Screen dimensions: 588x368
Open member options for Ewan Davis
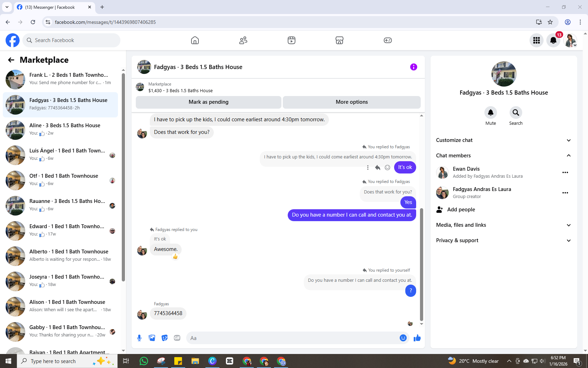[x=565, y=172]
